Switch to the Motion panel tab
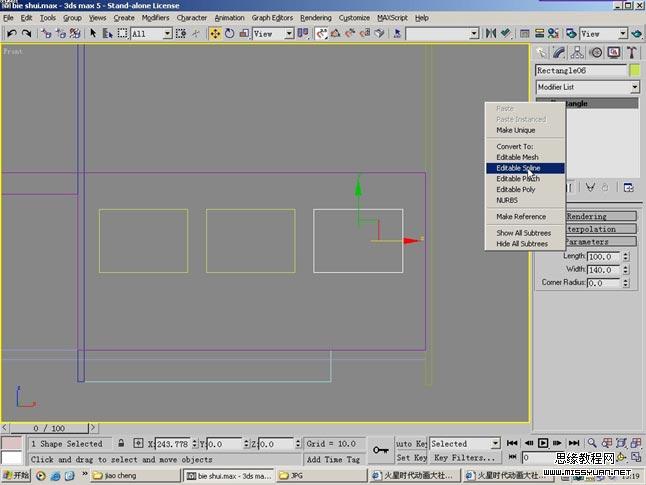646x485 pixels. coord(596,53)
